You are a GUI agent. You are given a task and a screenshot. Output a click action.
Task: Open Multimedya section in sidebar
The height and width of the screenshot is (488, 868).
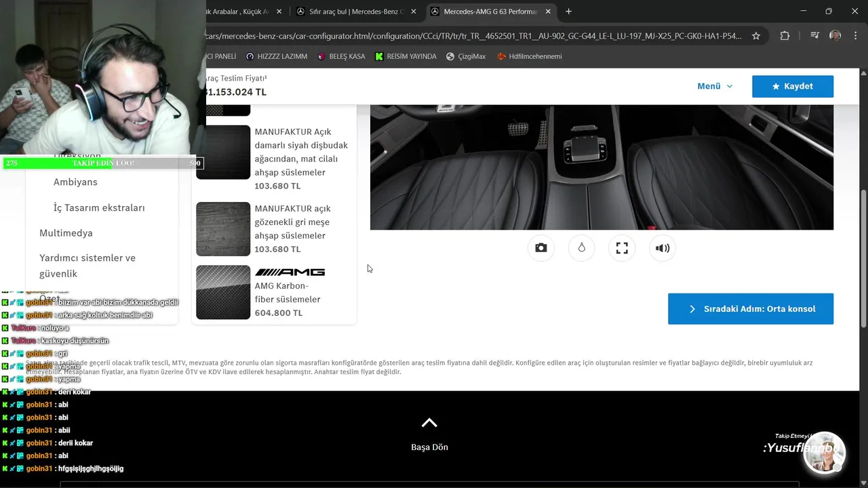pyautogui.click(x=66, y=232)
